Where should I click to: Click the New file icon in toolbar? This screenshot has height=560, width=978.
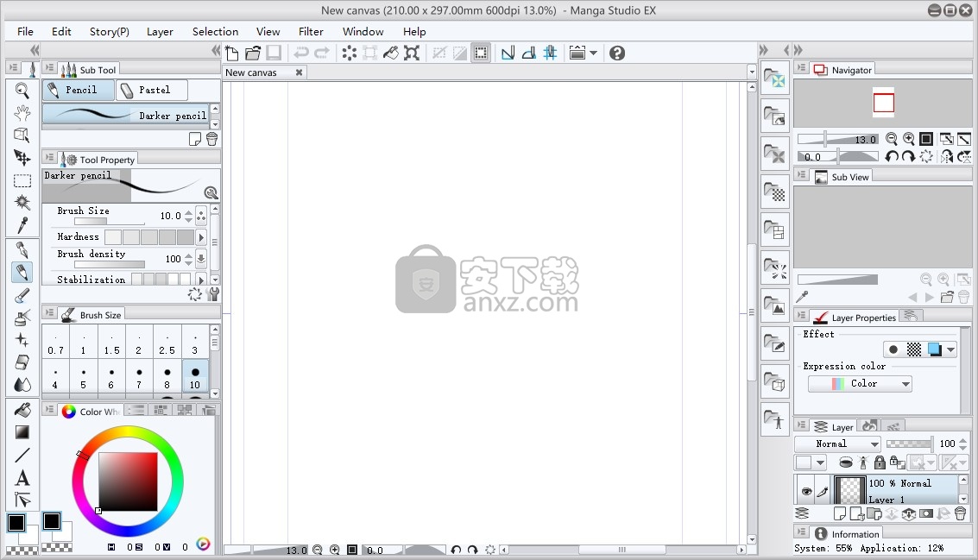tap(232, 53)
